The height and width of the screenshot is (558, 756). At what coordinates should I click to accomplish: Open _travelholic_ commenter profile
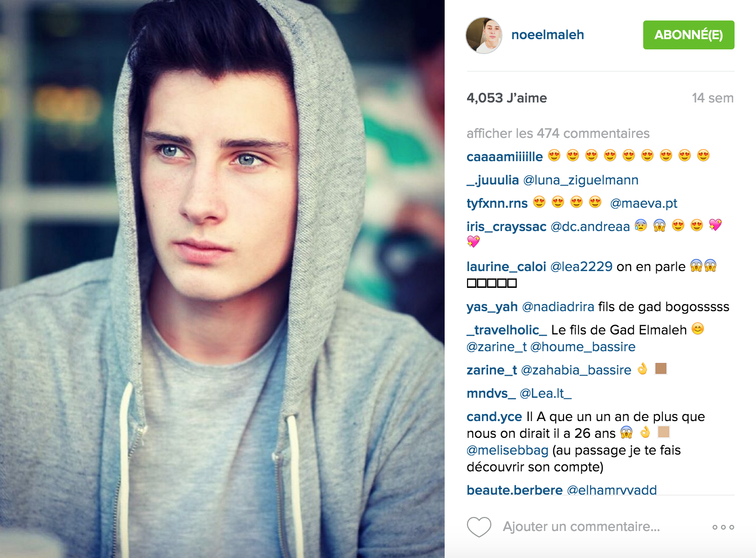pos(507,330)
